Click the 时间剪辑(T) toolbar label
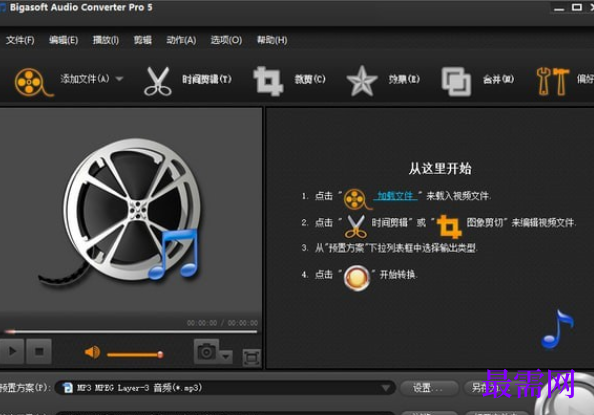Image resolution: width=594 pixels, height=415 pixels. [207, 79]
